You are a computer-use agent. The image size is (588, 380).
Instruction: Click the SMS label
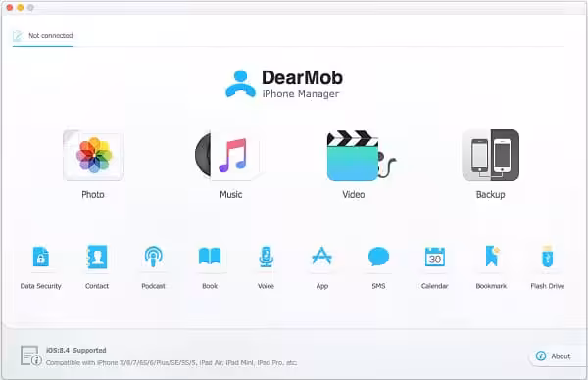point(378,286)
